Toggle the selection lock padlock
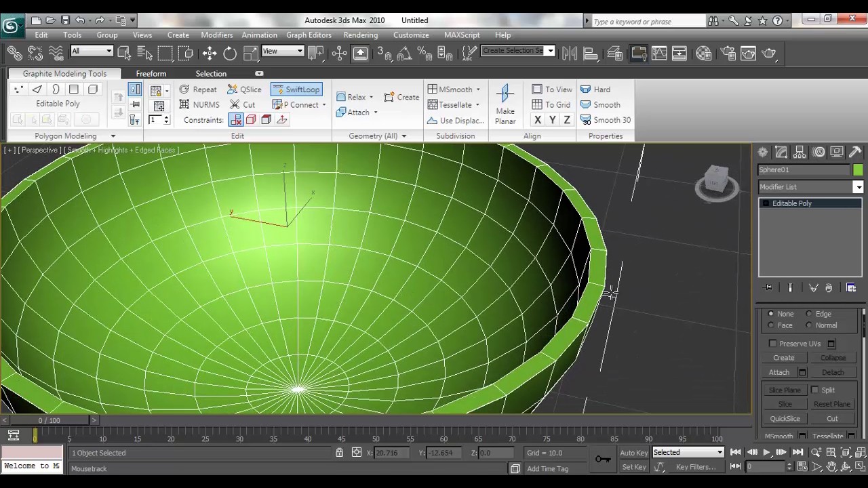The width and height of the screenshot is (868, 488). tap(339, 453)
